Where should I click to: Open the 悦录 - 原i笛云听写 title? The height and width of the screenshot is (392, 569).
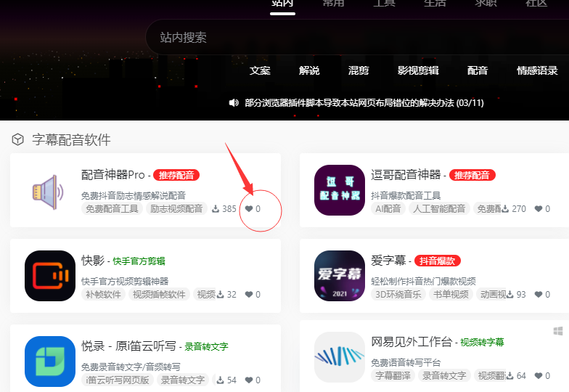point(128,346)
